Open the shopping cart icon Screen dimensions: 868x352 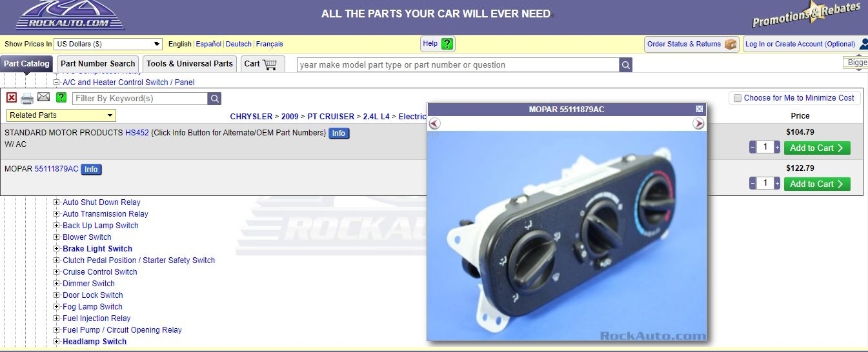click(x=270, y=64)
